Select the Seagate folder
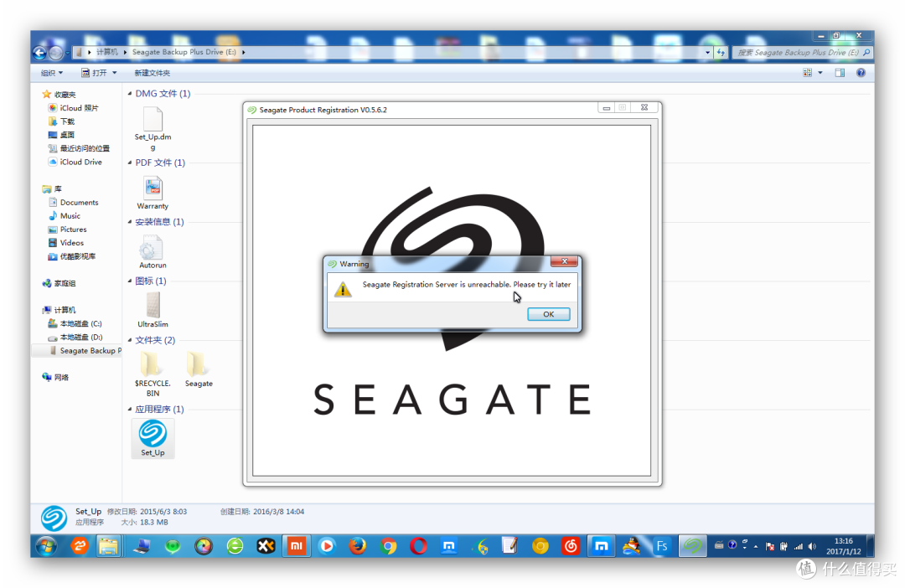Screen dimensions: 905x588 pyautogui.click(x=199, y=369)
